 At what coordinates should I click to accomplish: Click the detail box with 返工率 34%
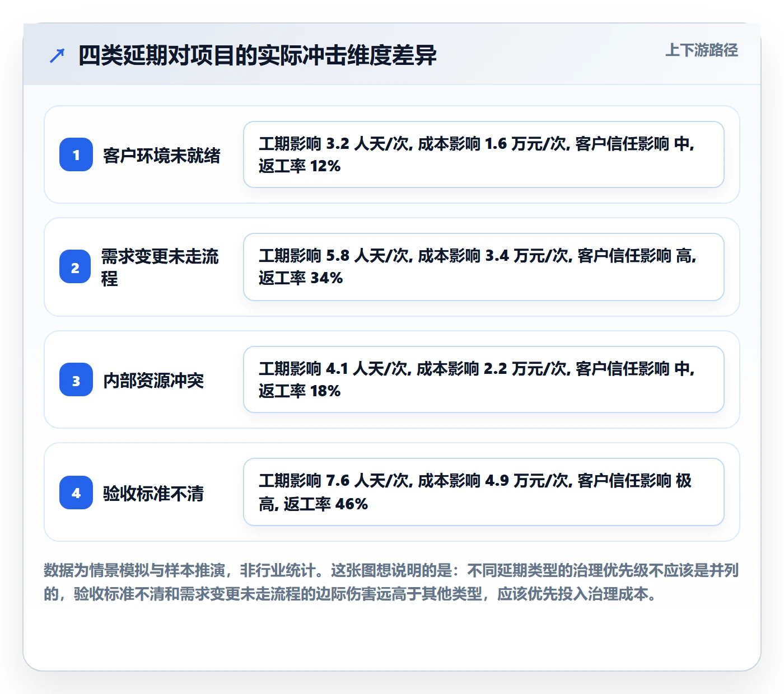pyautogui.click(x=484, y=267)
